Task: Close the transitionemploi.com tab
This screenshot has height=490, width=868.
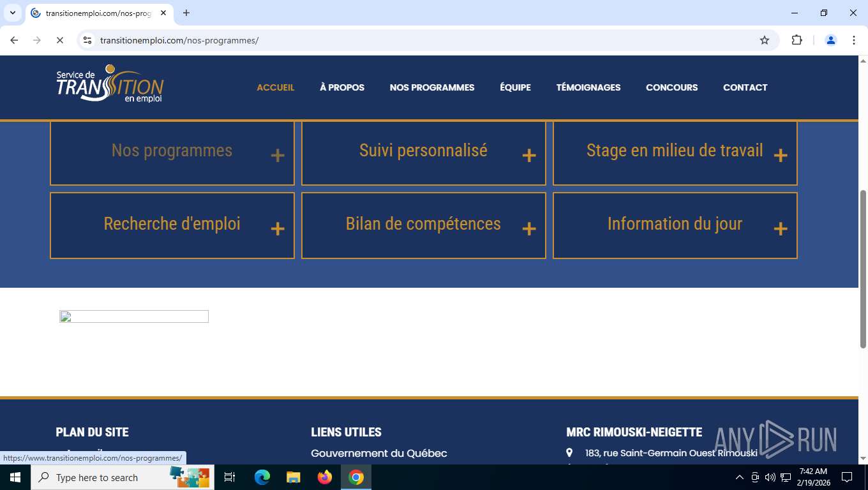Action: pos(163,13)
